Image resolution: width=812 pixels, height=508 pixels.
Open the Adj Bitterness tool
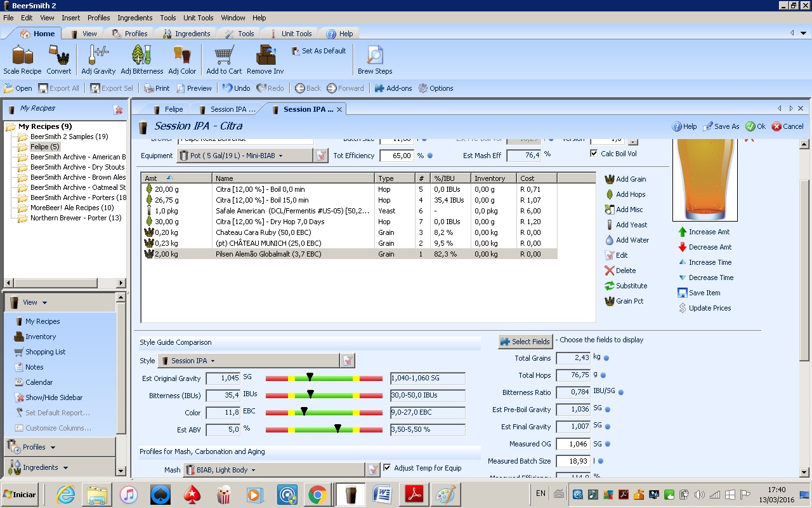click(x=142, y=60)
